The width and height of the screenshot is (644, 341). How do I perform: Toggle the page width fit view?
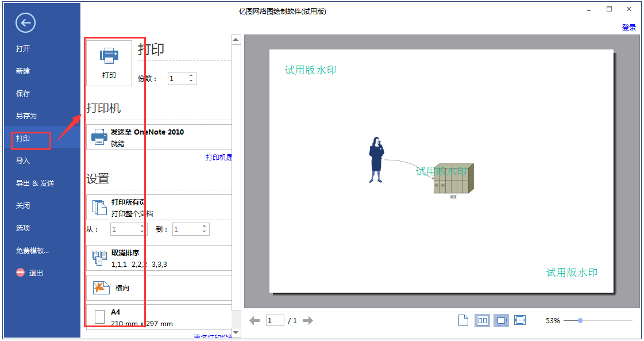pyautogui.click(x=519, y=320)
